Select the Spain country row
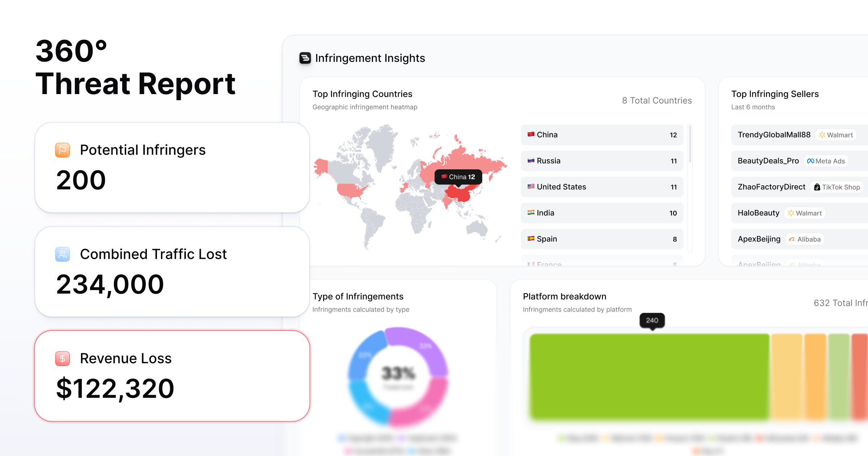 (x=602, y=239)
